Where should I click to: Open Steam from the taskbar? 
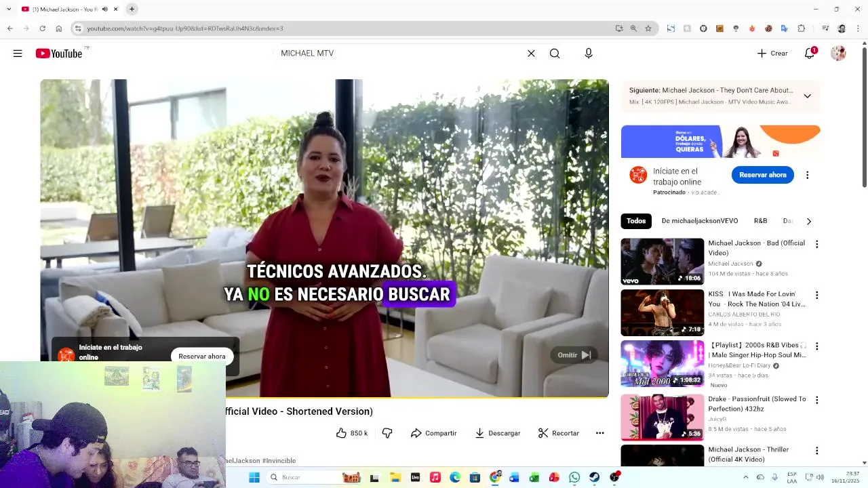click(x=594, y=477)
